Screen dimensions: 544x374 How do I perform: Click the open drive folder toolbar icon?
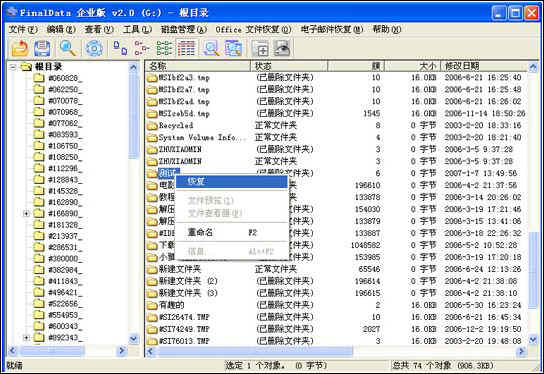coord(20,48)
